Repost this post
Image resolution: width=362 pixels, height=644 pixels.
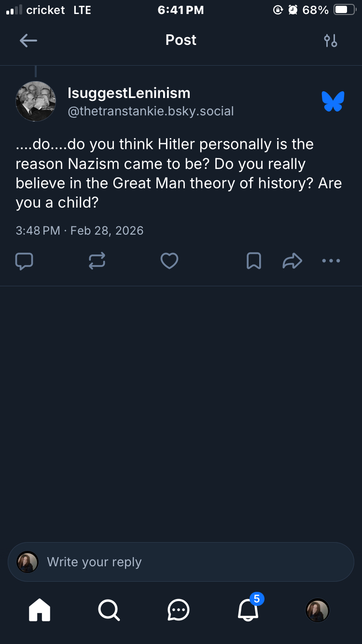click(97, 261)
